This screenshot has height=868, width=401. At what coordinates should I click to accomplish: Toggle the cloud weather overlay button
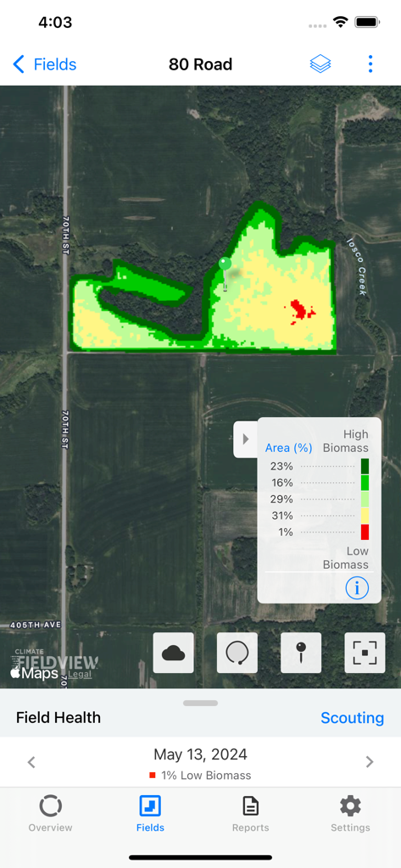click(173, 653)
